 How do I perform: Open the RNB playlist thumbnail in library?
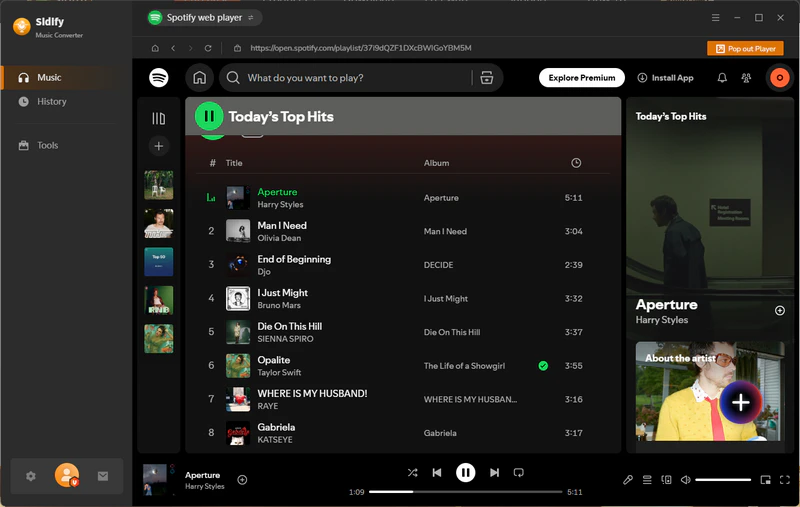[159, 300]
